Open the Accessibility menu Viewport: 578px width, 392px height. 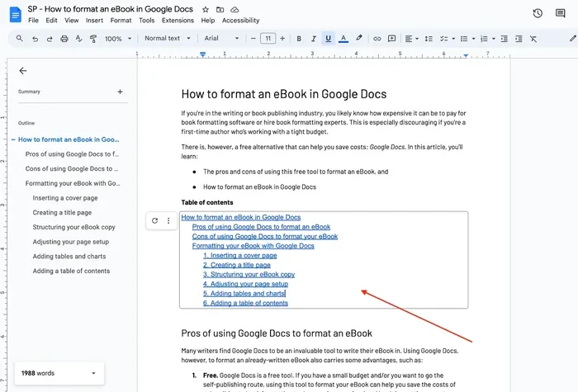(241, 21)
